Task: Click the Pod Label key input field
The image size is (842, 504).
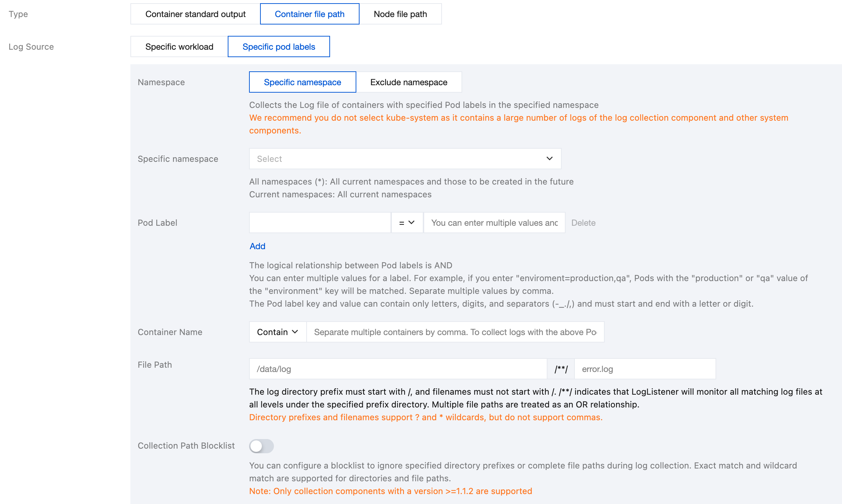Action: point(320,223)
